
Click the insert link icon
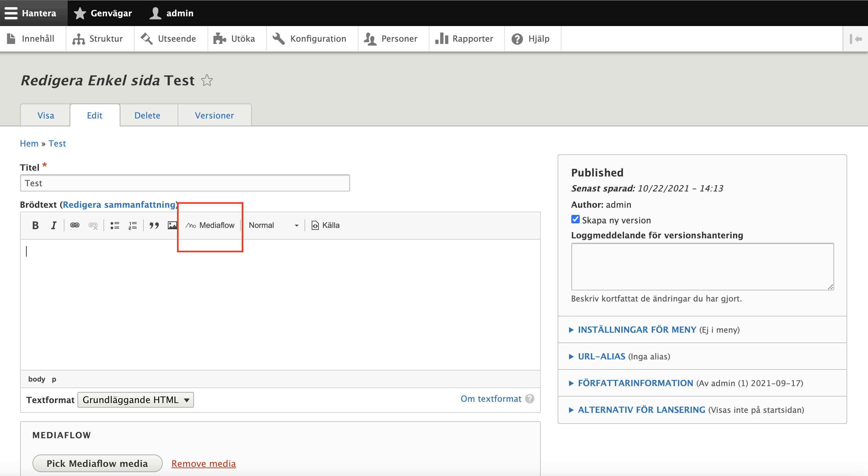[x=75, y=225]
